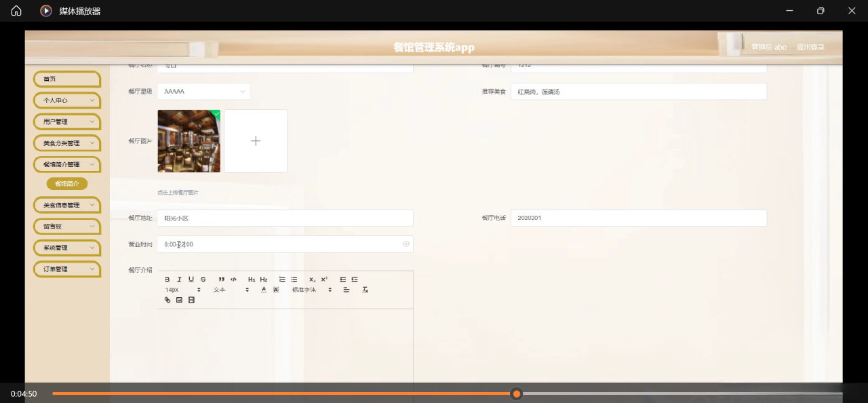Toggle underline formatting in the editor

coord(191,280)
